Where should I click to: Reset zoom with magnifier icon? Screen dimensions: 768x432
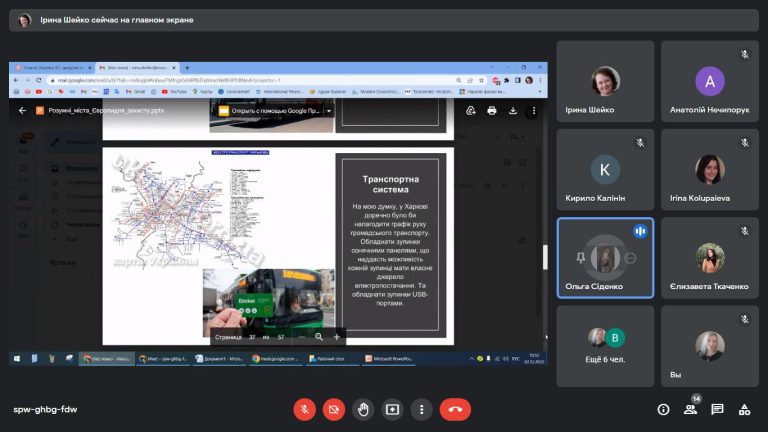click(319, 337)
